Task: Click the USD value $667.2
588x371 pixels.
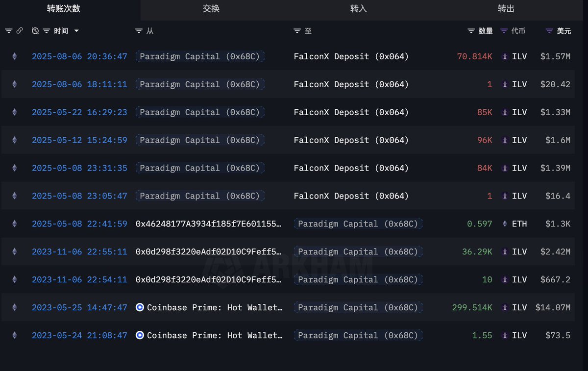Action: pyautogui.click(x=555, y=280)
